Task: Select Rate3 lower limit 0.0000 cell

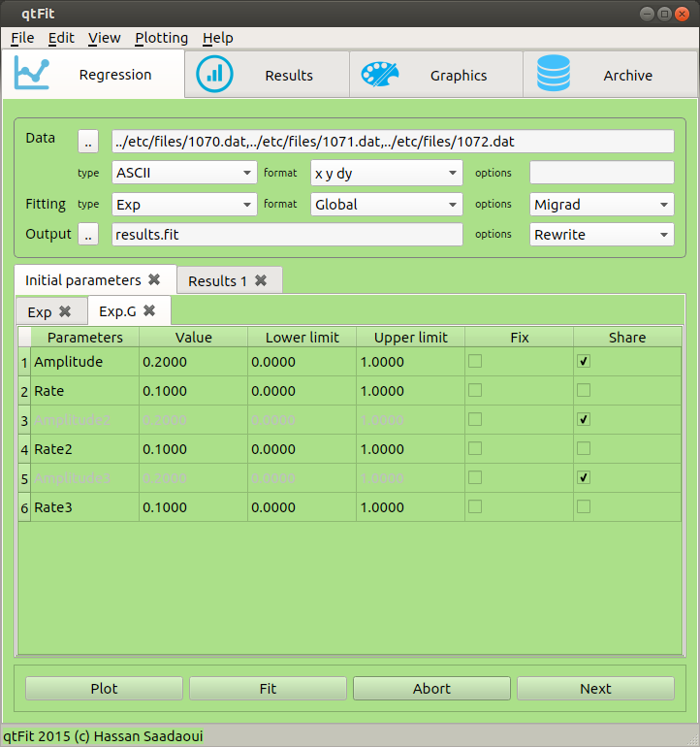Action: pos(302,506)
